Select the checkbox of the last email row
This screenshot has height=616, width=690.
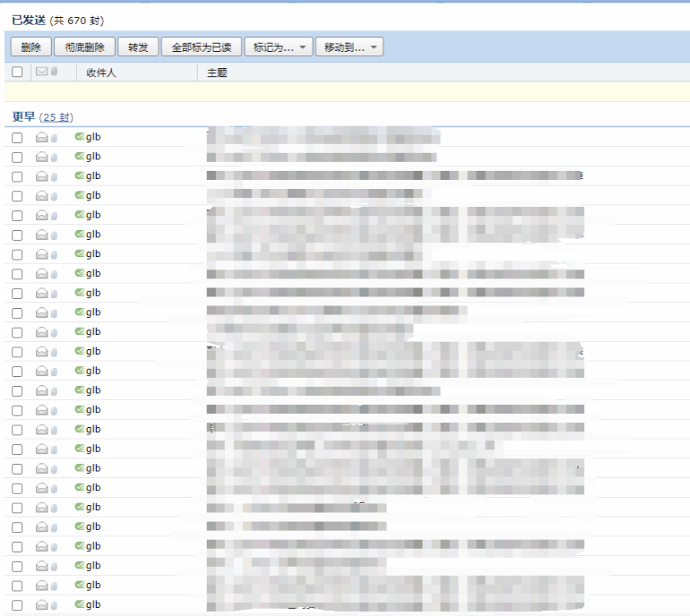pyautogui.click(x=17, y=605)
